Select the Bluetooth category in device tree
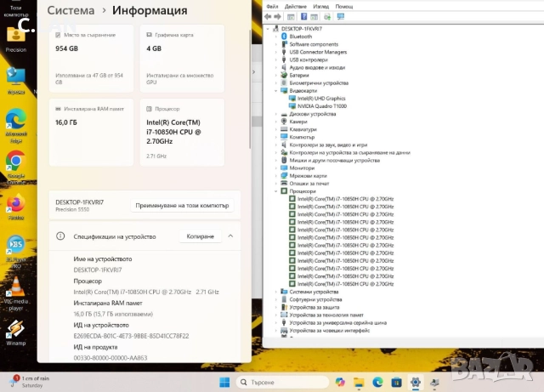Image resolution: width=544 pixels, height=392 pixels. pos(300,37)
